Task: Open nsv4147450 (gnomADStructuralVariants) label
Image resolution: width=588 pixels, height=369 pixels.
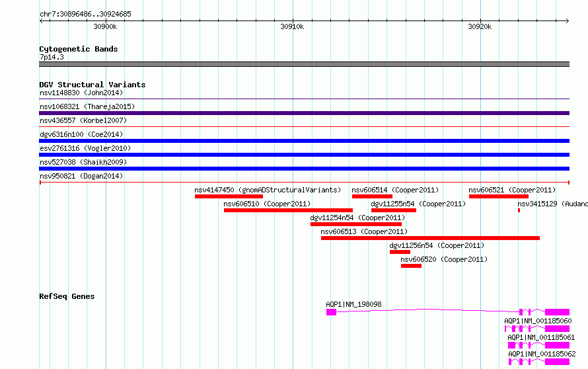Action: [268, 190]
